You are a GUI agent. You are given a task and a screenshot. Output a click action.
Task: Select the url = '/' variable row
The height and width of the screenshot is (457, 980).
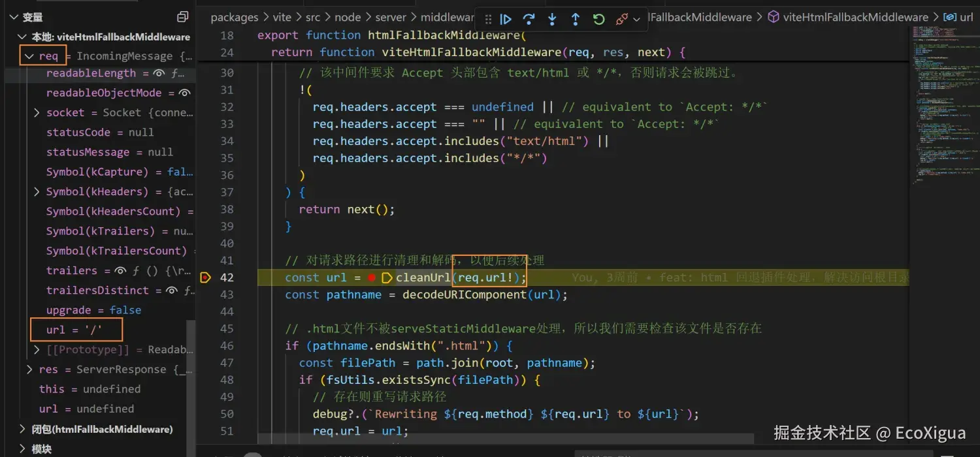tap(100, 330)
